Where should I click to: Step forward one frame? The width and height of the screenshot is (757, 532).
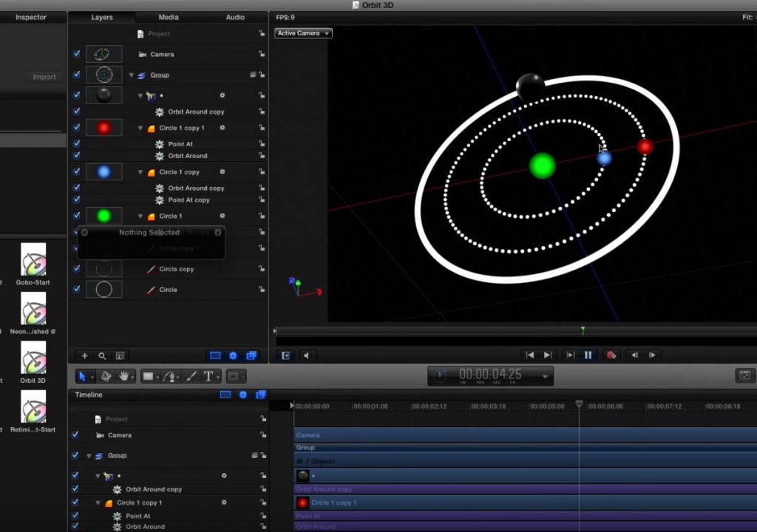point(652,355)
